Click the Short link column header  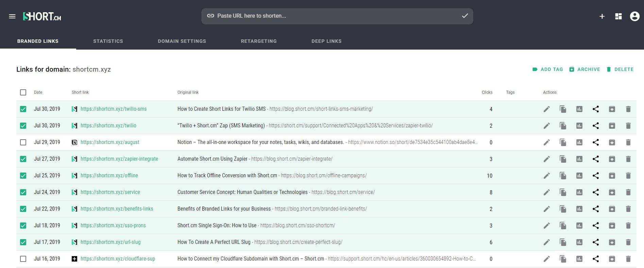pos(80,92)
